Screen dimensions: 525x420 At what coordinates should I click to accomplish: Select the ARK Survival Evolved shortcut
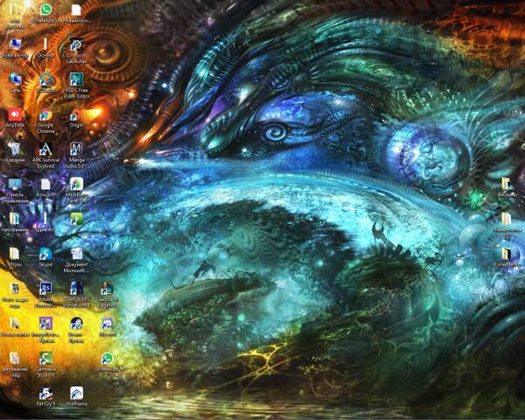click(45, 150)
